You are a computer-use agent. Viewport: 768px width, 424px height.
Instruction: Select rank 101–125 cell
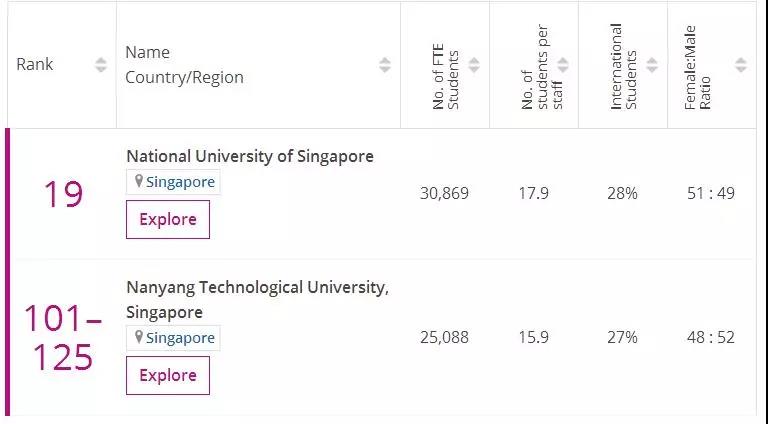(62, 338)
